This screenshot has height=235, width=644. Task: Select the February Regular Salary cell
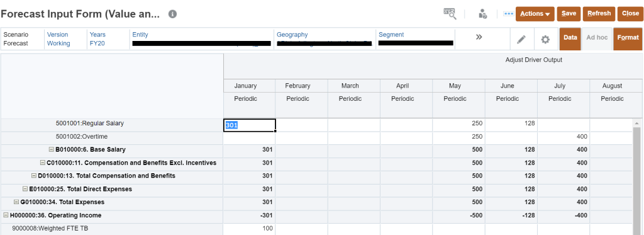[301, 124]
